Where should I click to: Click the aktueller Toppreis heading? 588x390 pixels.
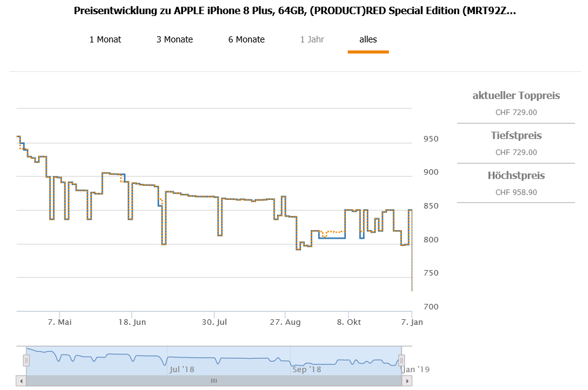(516, 95)
